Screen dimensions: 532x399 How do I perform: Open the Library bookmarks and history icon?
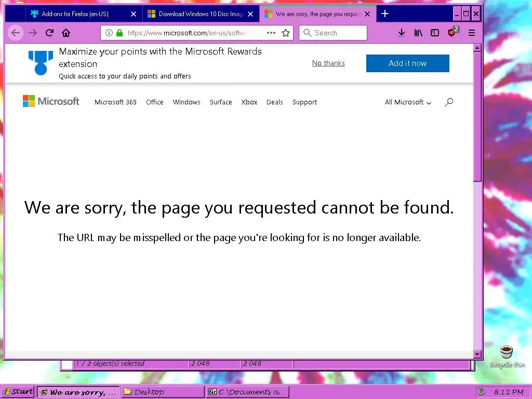tap(418, 33)
